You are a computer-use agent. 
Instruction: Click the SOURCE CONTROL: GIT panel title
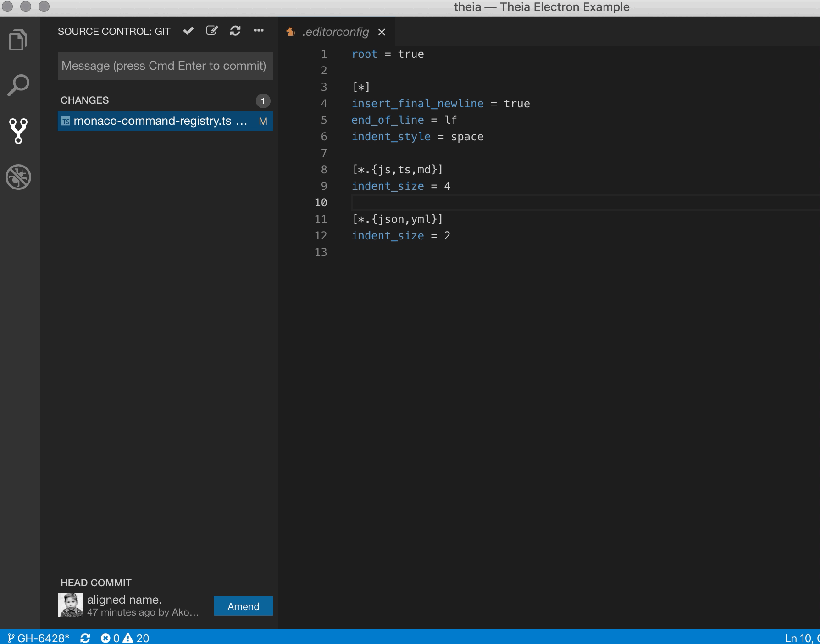(x=114, y=31)
